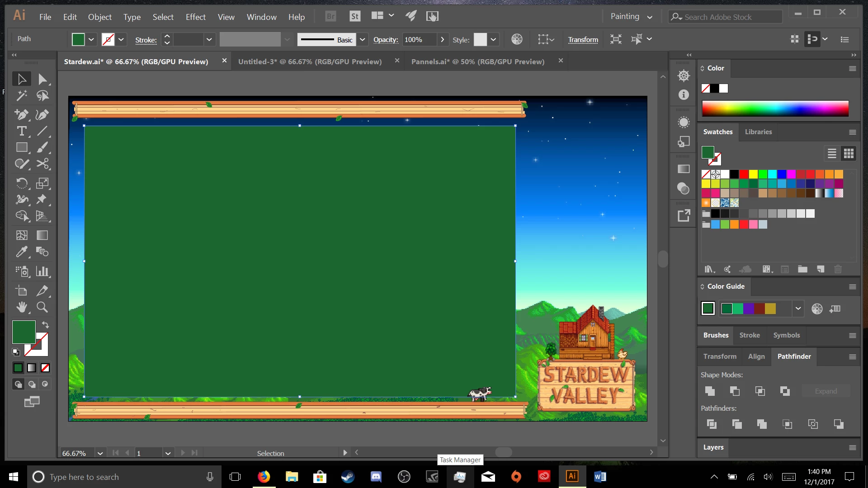Select the Eyedropper tool
The width and height of the screenshot is (868, 488).
(21, 252)
